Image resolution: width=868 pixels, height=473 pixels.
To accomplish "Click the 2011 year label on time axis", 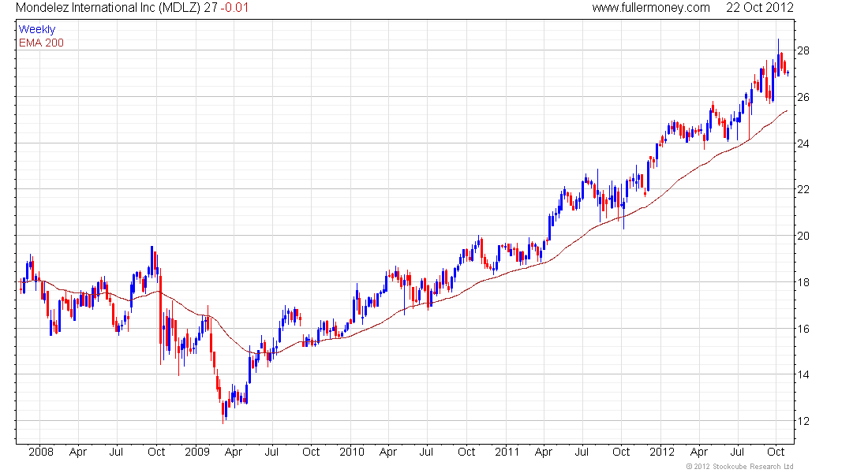I will (507, 452).
